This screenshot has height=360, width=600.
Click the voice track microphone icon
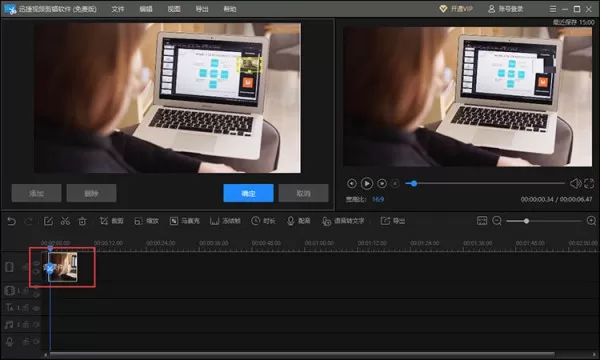[x=10, y=341]
